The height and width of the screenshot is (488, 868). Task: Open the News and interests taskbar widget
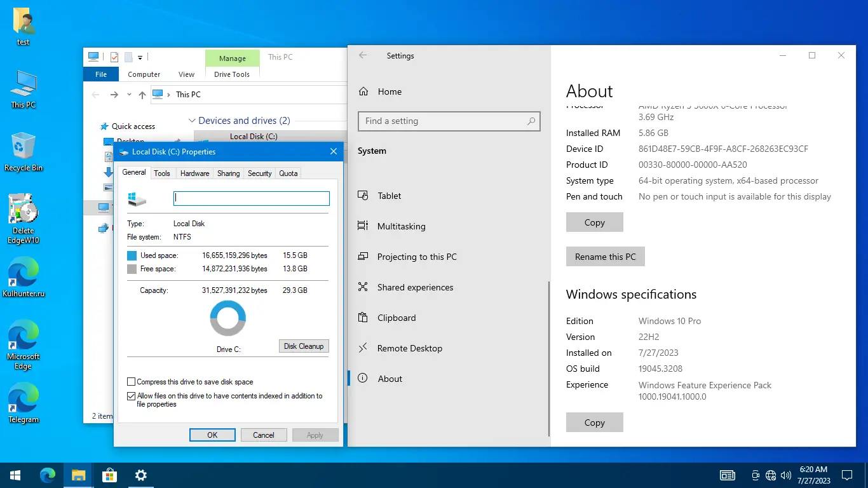click(x=728, y=475)
